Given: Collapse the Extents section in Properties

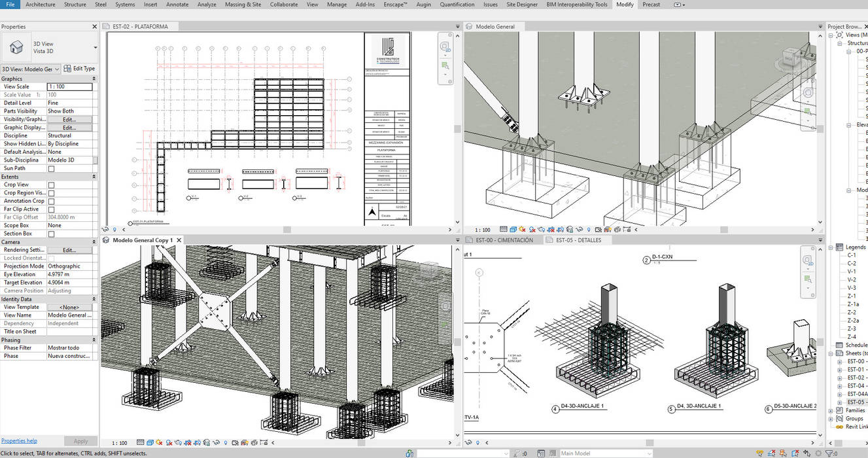Looking at the screenshot, I should [x=94, y=177].
